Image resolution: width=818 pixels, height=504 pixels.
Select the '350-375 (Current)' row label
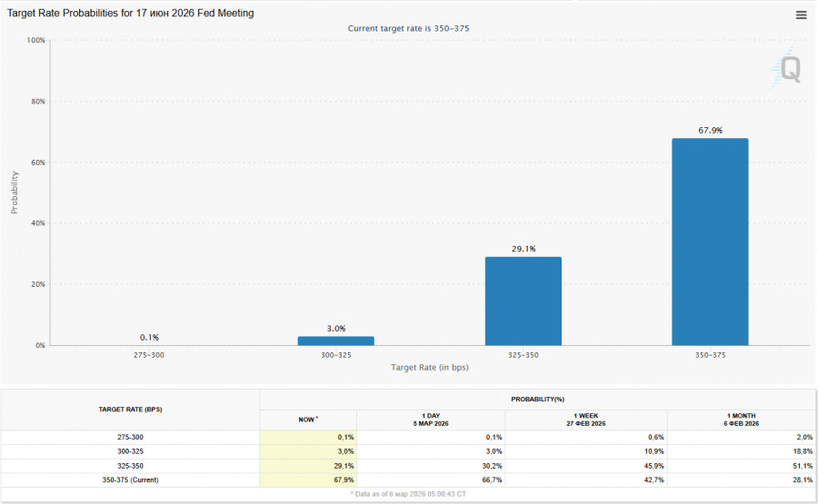(x=130, y=480)
